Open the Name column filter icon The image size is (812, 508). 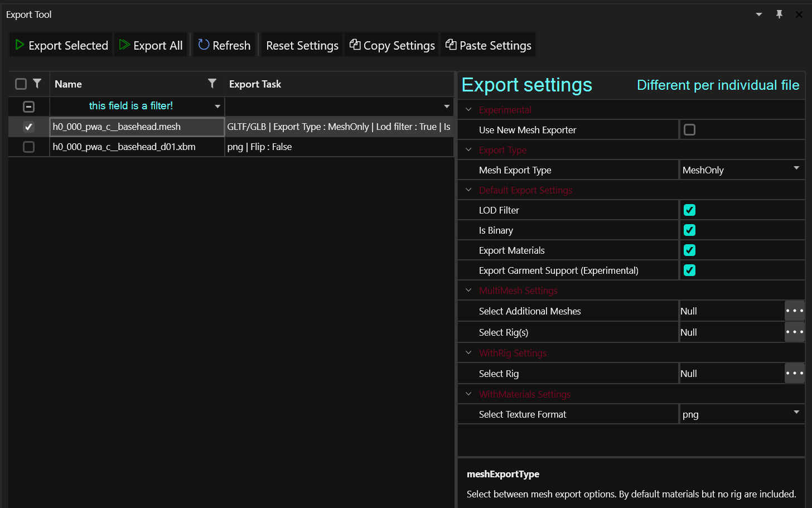click(x=212, y=84)
